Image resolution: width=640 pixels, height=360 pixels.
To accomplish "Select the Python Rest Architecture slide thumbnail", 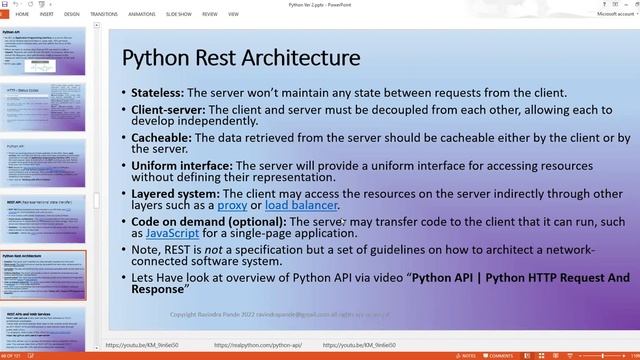I will pos(43,275).
